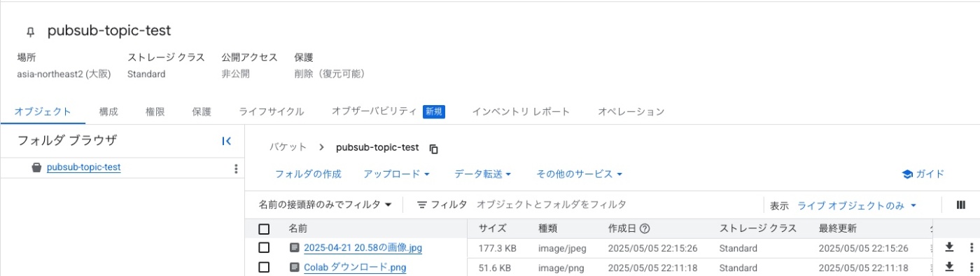This screenshot has height=276, width=980.
Task: Open column display options icon
Action: [x=960, y=205]
